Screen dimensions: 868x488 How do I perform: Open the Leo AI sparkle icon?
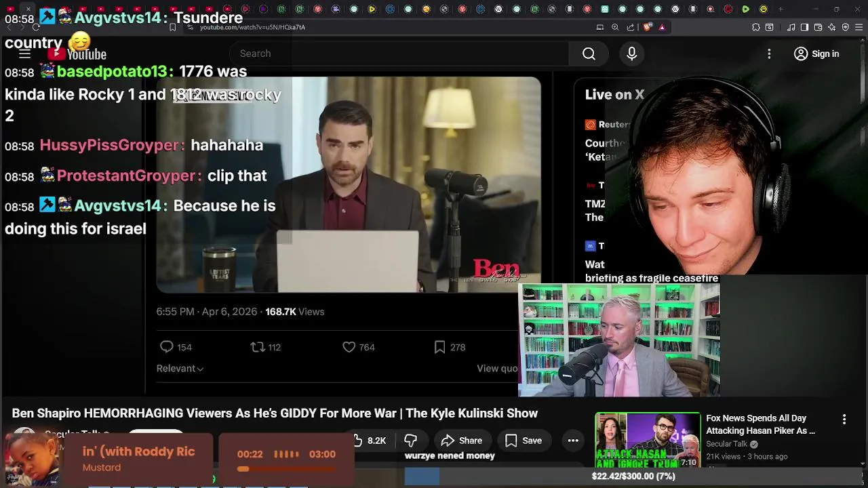point(831,27)
